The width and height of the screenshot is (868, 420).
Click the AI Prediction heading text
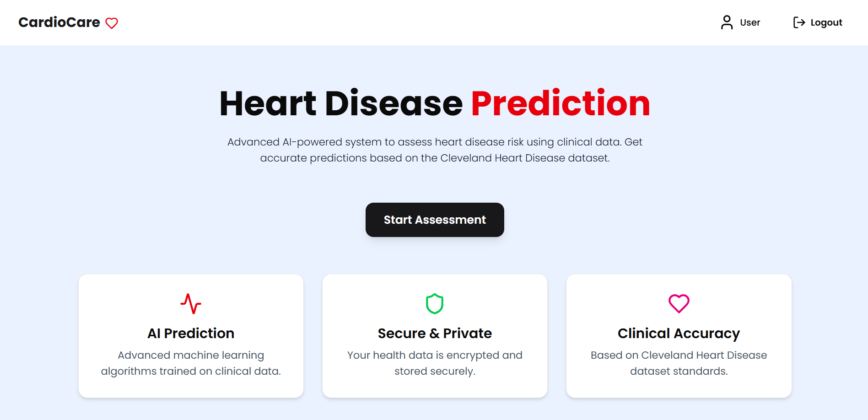191,333
